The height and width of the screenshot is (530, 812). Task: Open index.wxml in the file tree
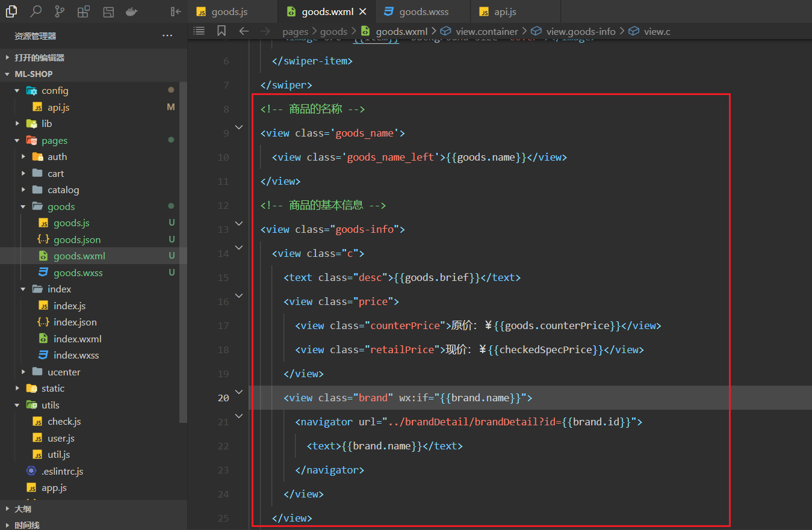click(x=77, y=339)
